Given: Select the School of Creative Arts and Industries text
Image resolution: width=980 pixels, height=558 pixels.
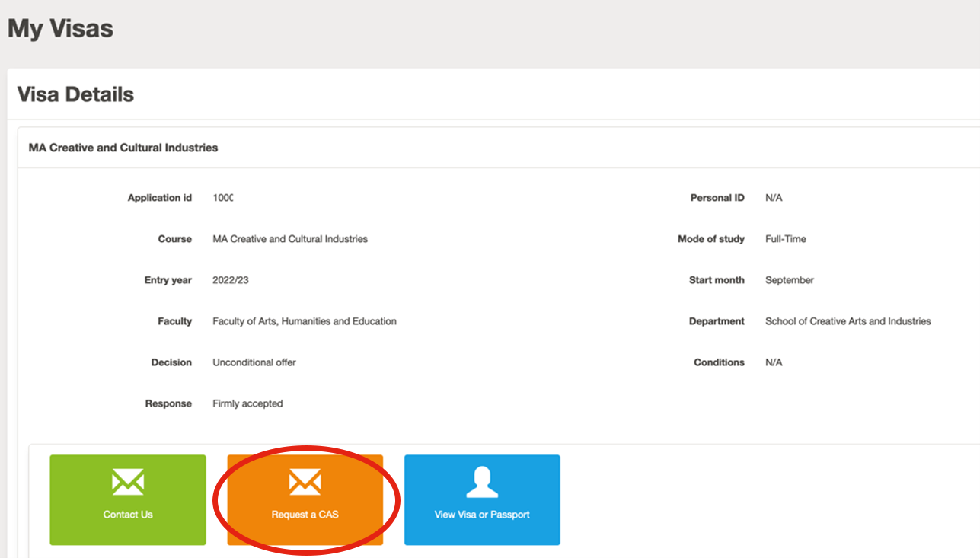Looking at the screenshot, I should click(848, 321).
